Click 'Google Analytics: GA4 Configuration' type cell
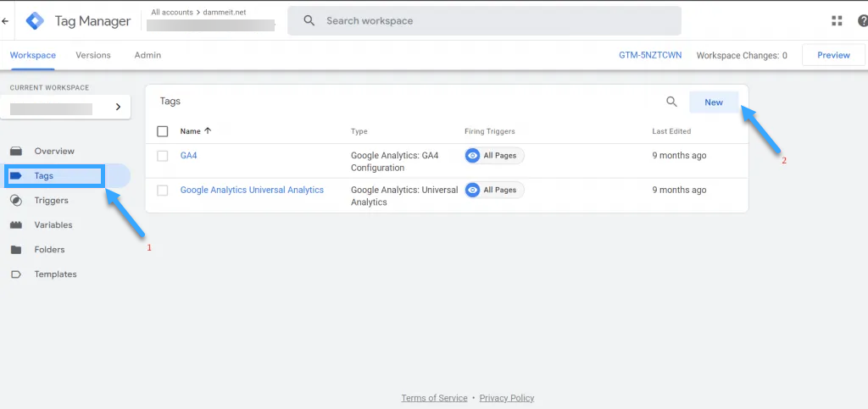This screenshot has width=868, height=409. pyautogui.click(x=395, y=162)
